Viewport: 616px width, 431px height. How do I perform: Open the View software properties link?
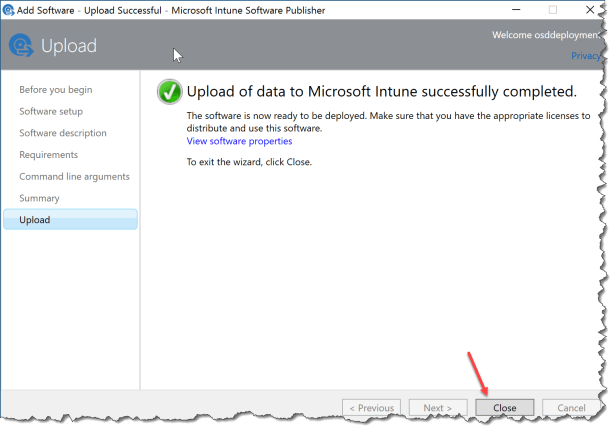point(239,141)
